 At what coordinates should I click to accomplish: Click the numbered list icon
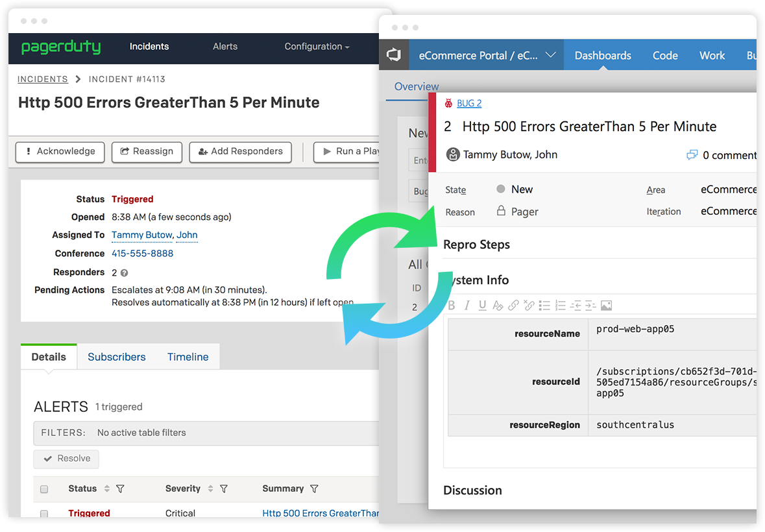click(560, 306)
